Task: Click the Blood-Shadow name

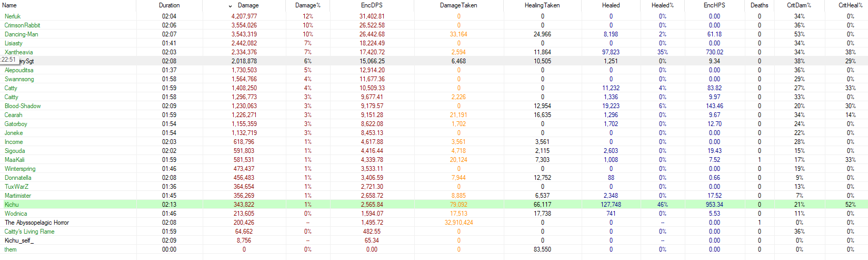Action: pos(23,106)
